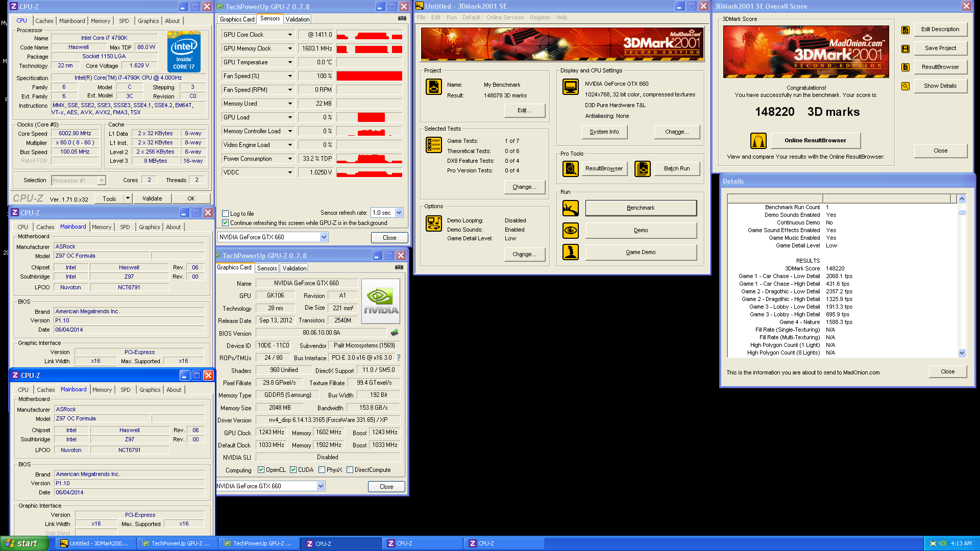Open the GPU Memory Clock sensor dropdown
The width and height of the screenshot is (980, 551).
coord(290,48)
